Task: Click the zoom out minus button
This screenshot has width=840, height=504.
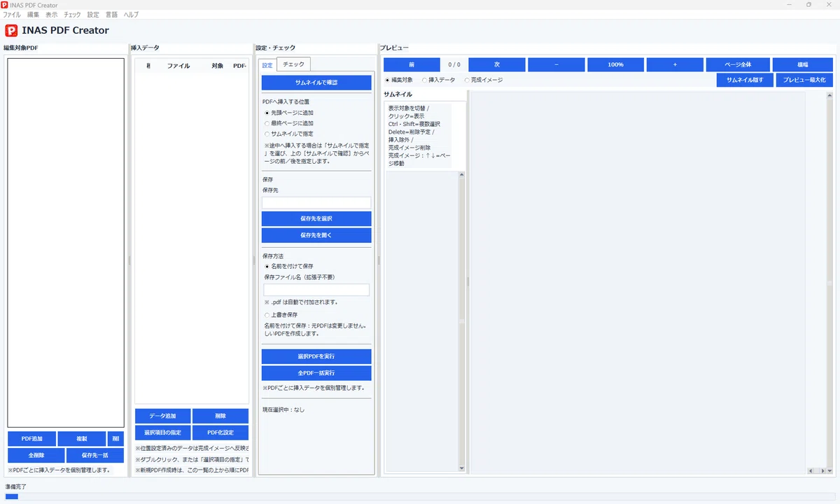Action: point(556,64)
